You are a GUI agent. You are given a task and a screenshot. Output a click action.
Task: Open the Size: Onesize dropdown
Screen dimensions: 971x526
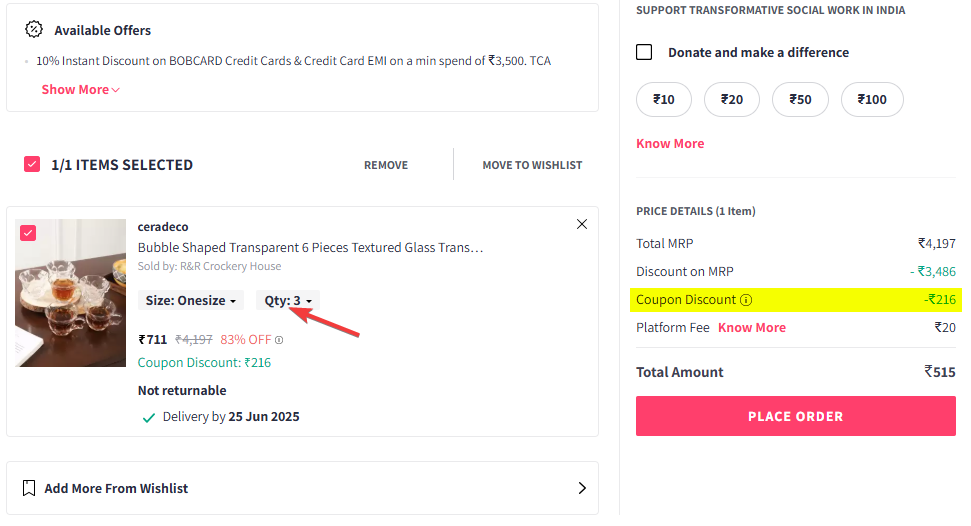191,300
